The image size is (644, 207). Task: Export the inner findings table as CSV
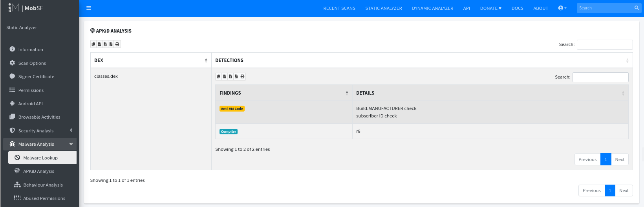[x=225, y=76]
